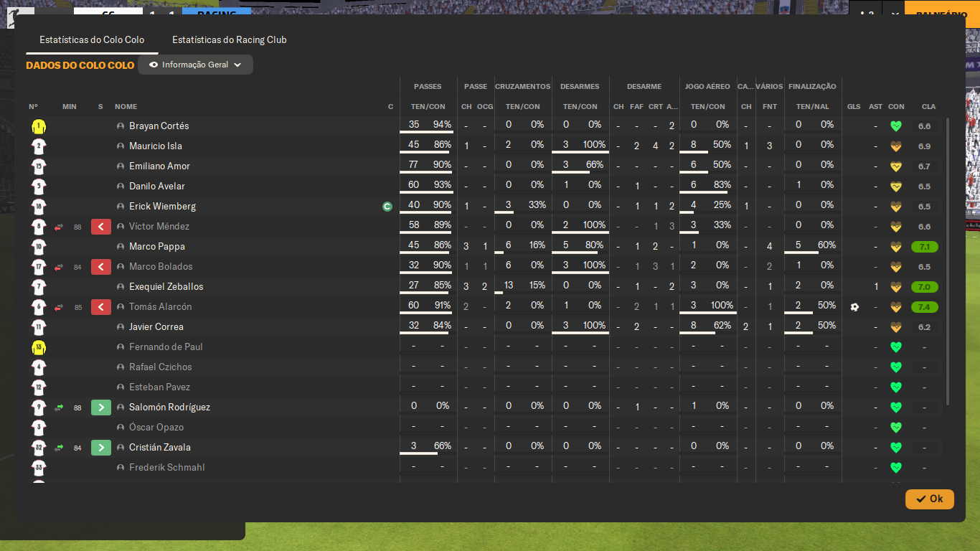The height and width of the screenshot is (551, 980).
Task: Sort by the OCG column header
Action: pos(485,107)
